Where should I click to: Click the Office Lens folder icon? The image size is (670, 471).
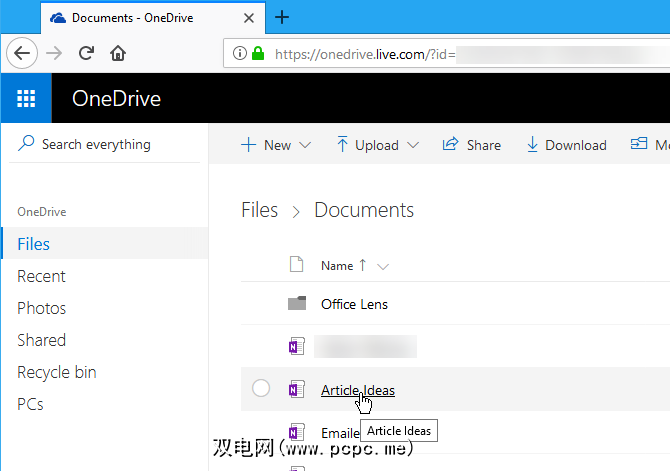click(296, 304)
